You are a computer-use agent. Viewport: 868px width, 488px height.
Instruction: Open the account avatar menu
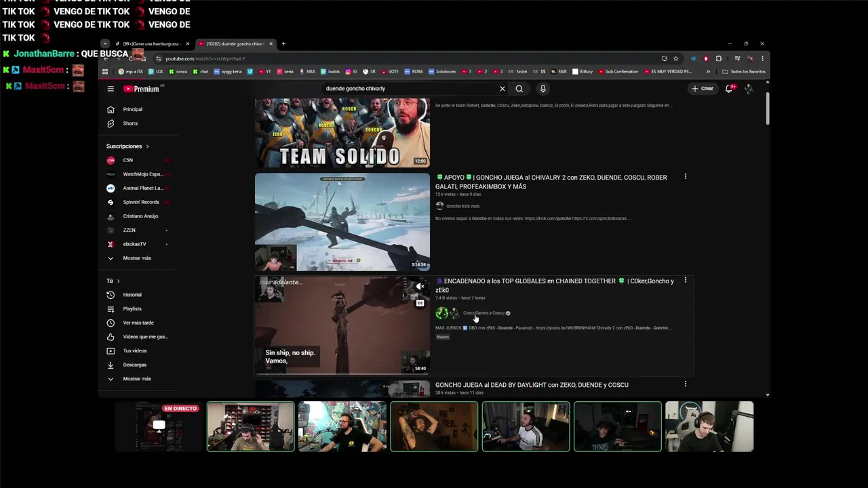click(x=749, y=89)
